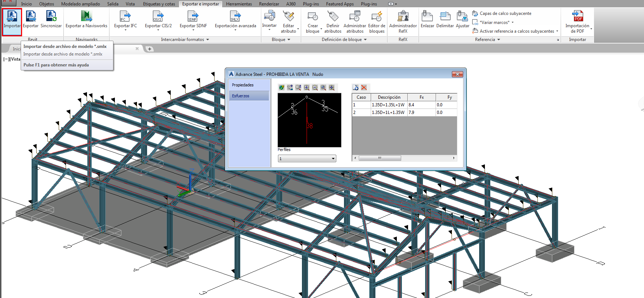Click the Exportar SDNF icon
Viewport: 644px width, 298px height.
pyautogui.click(x=193, y=16)
